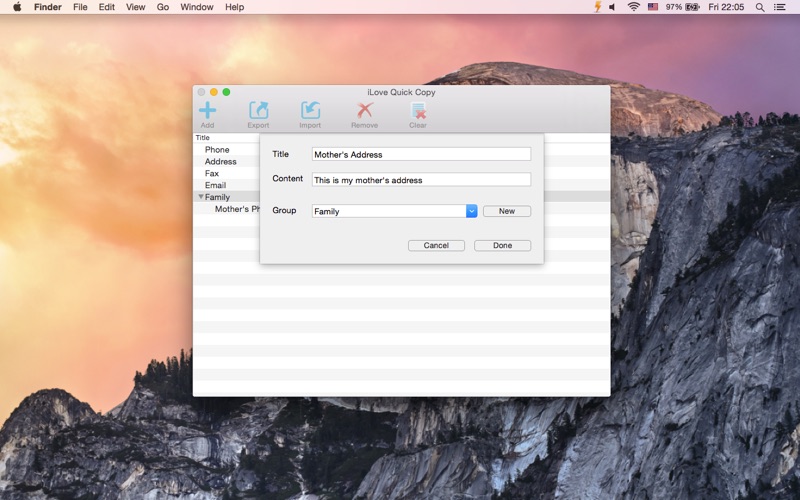Click the Import toolbar icon
Screen dimensions: 800x500
tap(310, 110)
